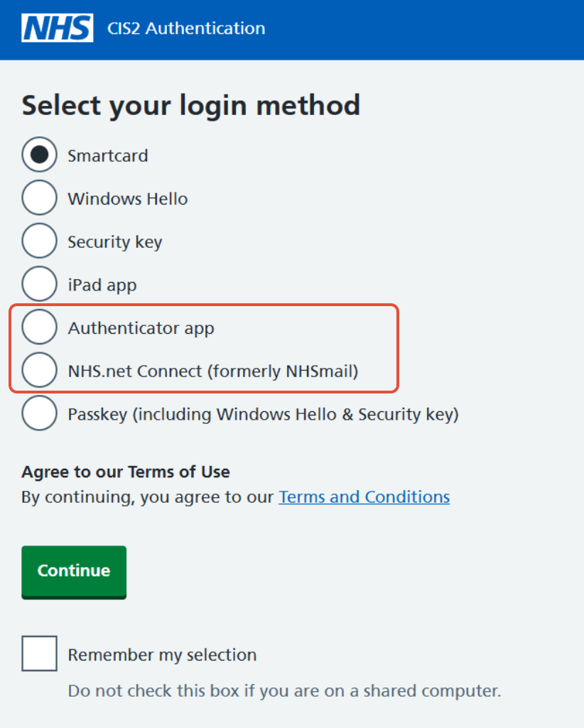Viewport: 584px width, 728px height.
Task: Open the Terms and Conditions link
Action: [x=364, y=496]
